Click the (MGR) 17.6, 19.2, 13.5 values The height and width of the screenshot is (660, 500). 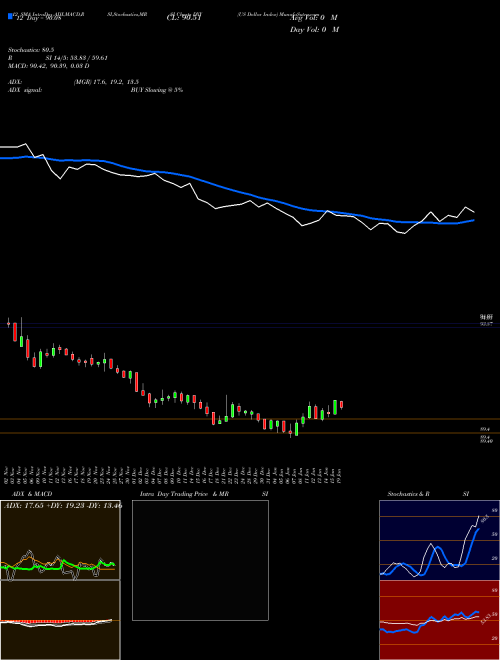point(106,82)
